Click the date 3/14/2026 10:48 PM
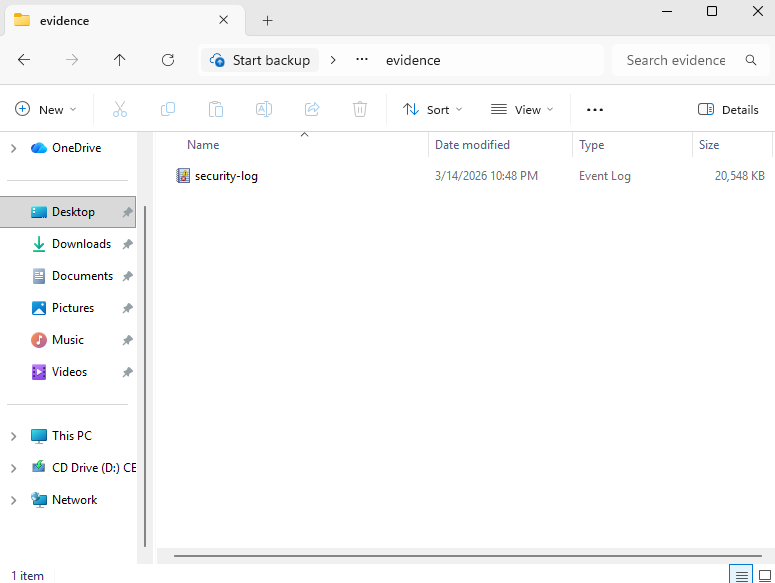The width and height of the screenshot is (775, 583). click(486, 176)
